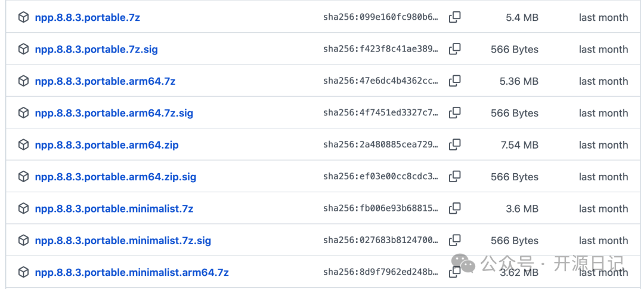Copy the hash of npp.8.8.3.portable.minimalist.7z

[x=454, y=208]
